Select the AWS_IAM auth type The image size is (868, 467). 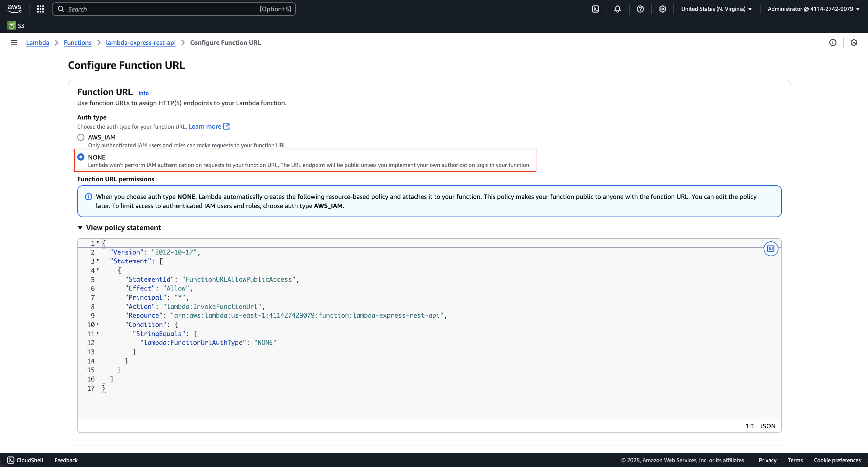point(81,137)
